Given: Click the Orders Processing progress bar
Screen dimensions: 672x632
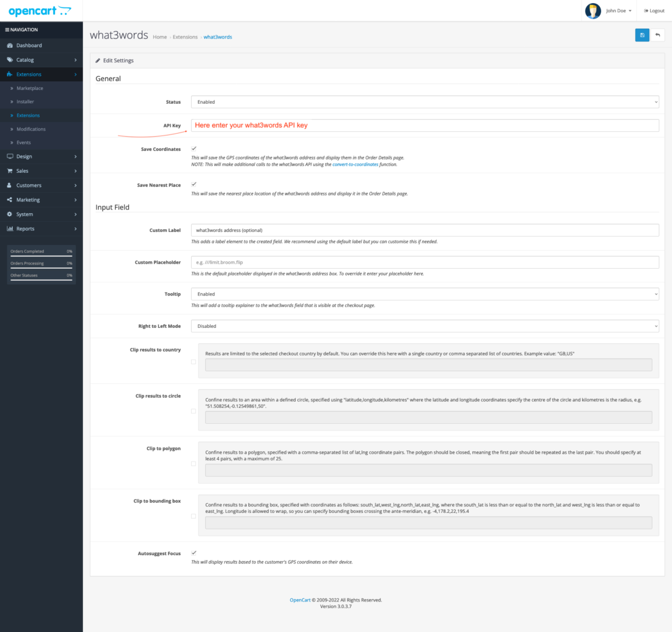Looking at the screenshot, I should click(x=41, y=268).
